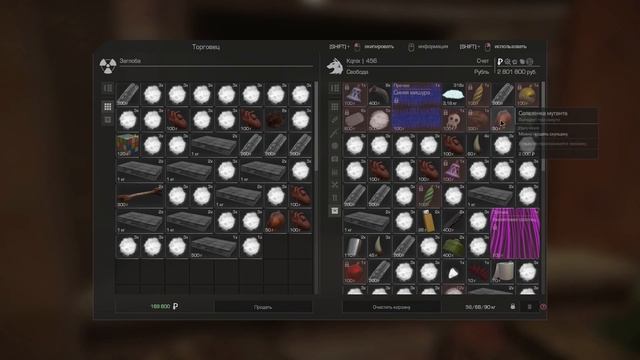Viewport: 640px width, 360px height.
Task: Select the Rubik's cube item in trader stock
Action: [x=127, y=145]
